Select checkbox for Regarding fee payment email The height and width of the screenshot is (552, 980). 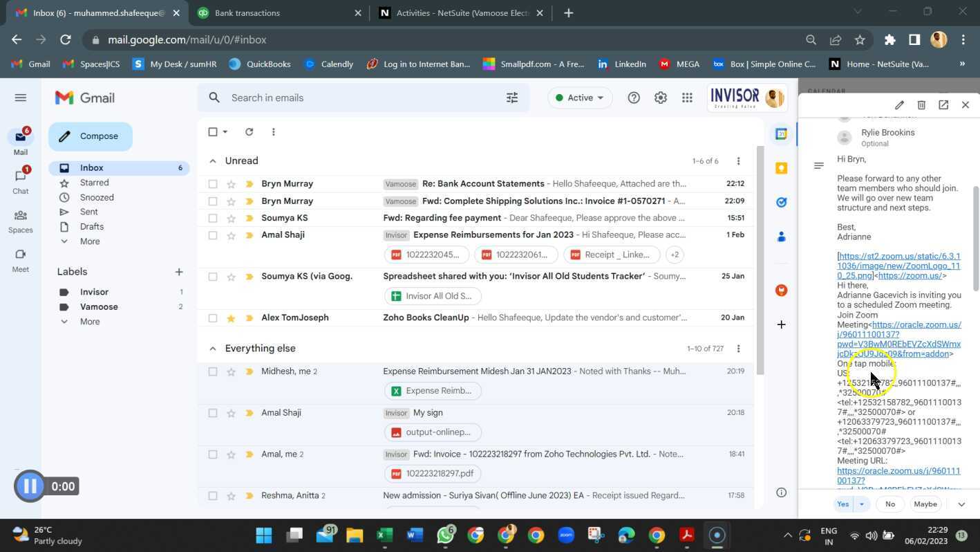[213, 219]
